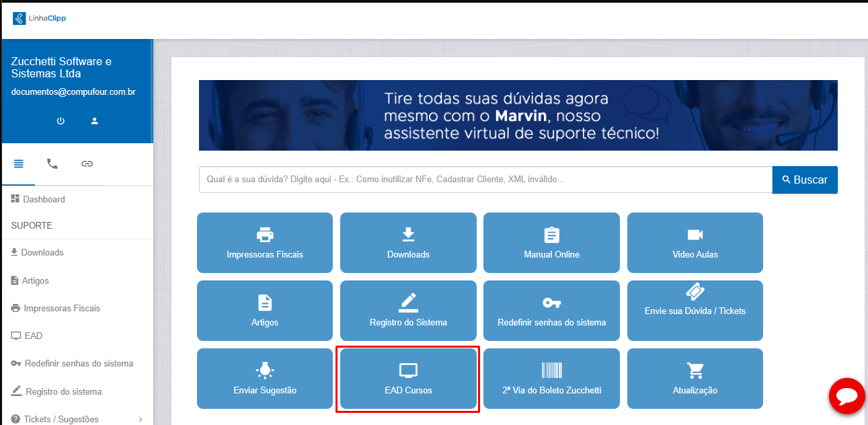This screenshot has height=425, width=868.
Task: Click the Buscar search button
Action: click(x=805, y=180)
